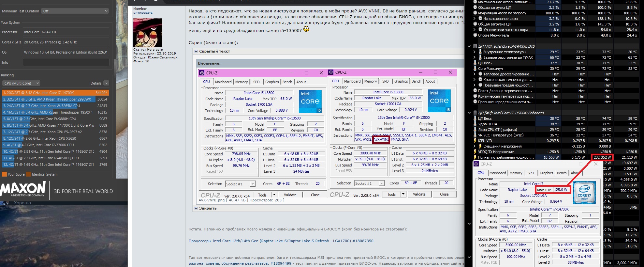
Task: Click the Intel Core i7 inside logo in CPU-Z
Action: tap(584, 193)
